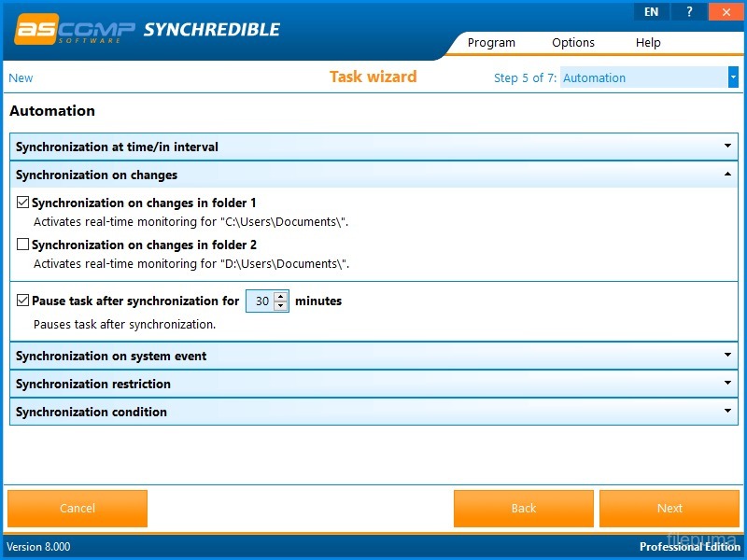Image resolution: width=747 pixels, height=560 pixels.
Task: Open the Program menu
Action: [x=491, y=42]
